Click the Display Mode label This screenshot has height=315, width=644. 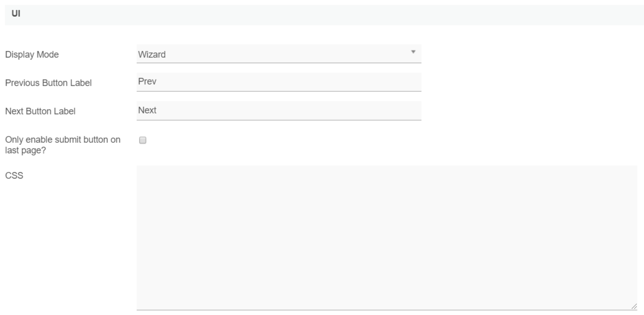click(32, 55)
